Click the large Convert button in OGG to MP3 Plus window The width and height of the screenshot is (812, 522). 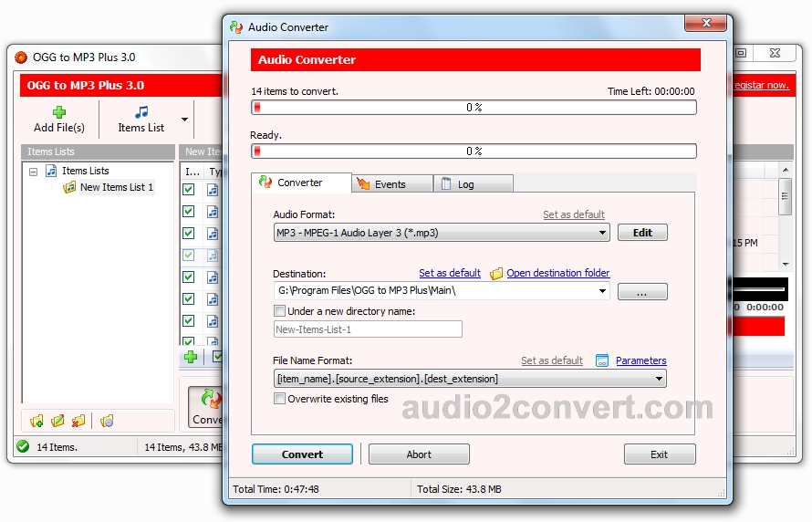pyautogui.click(x=205, y=408)
